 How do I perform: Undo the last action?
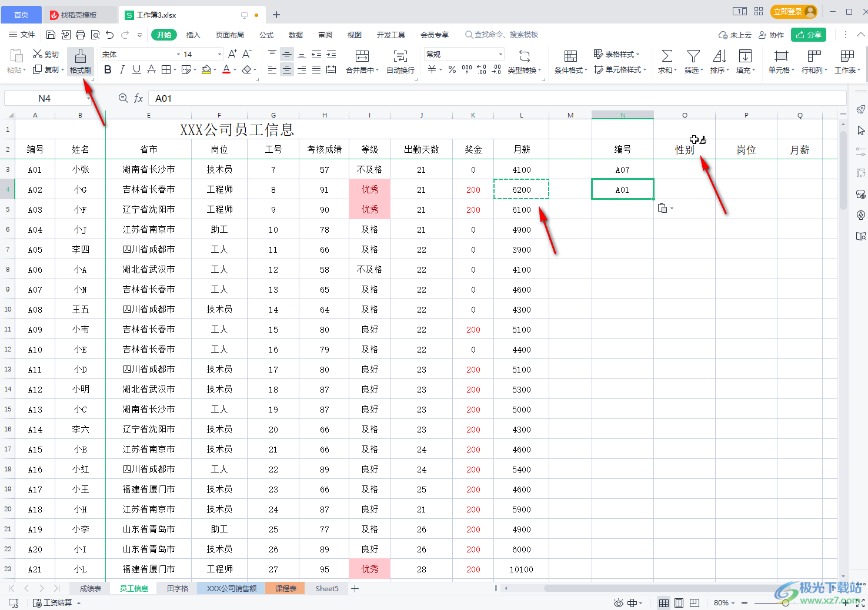[110, 35]
